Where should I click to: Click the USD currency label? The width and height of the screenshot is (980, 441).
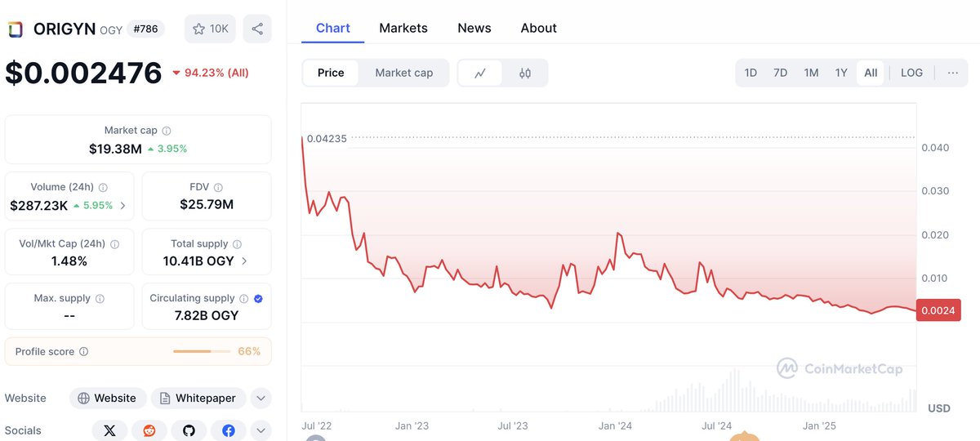[x=938, y=408]
